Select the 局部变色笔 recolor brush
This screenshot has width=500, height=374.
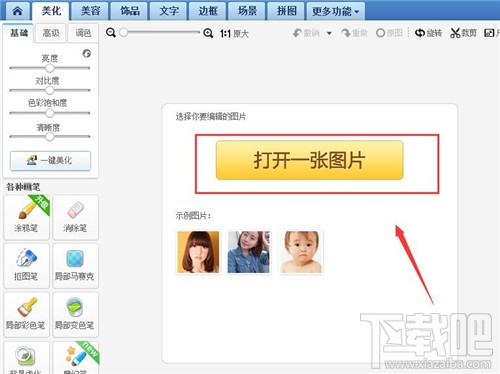[x=75, y=314]
